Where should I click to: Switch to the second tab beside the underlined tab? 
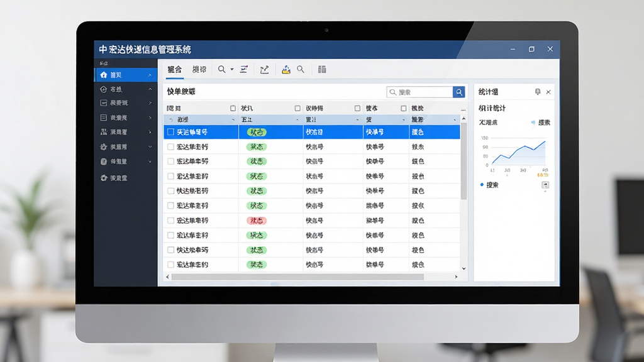[199, 69]
